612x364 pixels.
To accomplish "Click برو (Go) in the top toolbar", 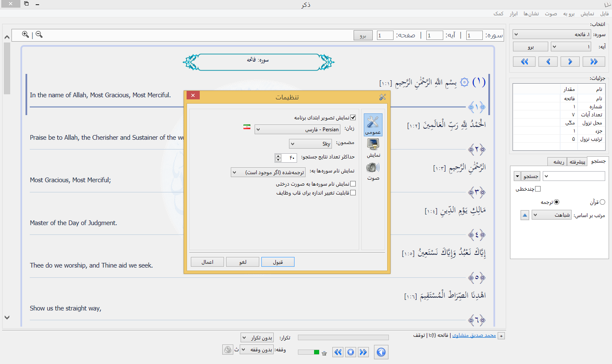I will point(363,36).
